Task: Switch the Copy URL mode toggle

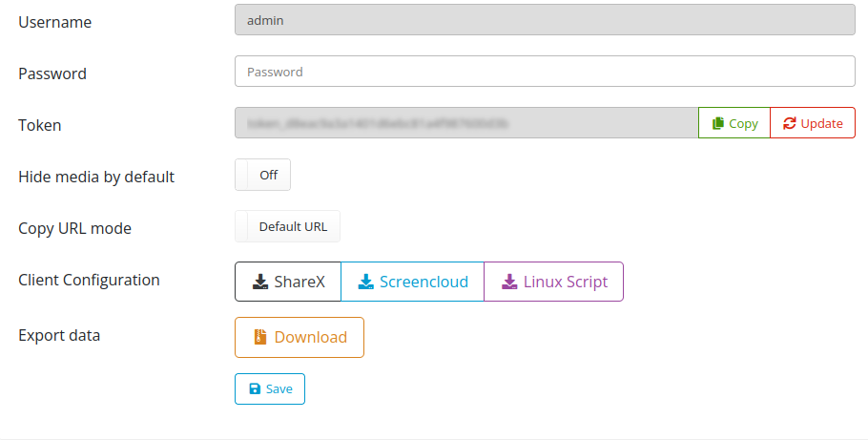Action: click(287, 226)
